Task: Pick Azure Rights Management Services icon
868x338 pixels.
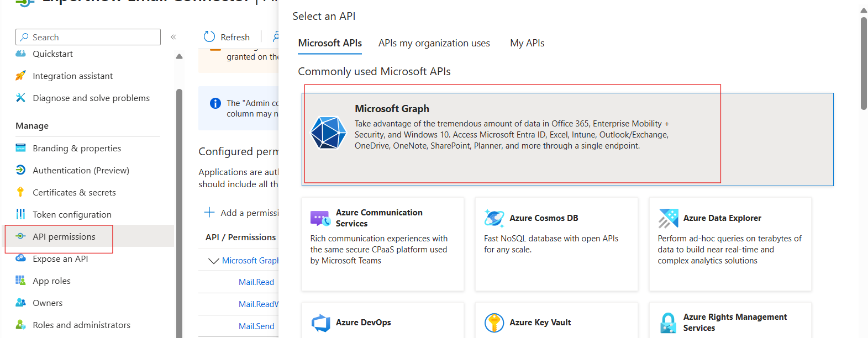Action: (x=668, y=323)
